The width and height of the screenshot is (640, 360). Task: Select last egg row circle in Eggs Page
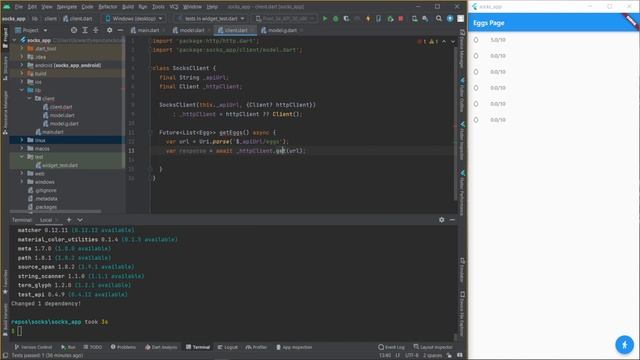point(476,120)
